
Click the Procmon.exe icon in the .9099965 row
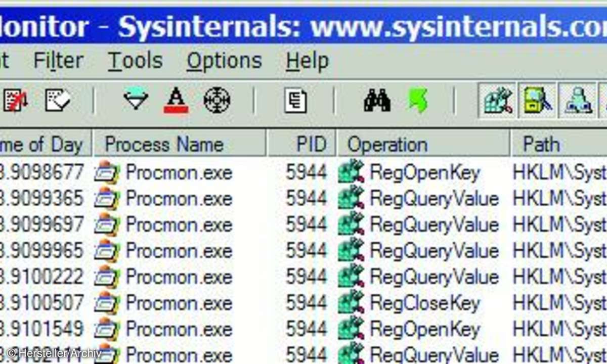[108, 251]
